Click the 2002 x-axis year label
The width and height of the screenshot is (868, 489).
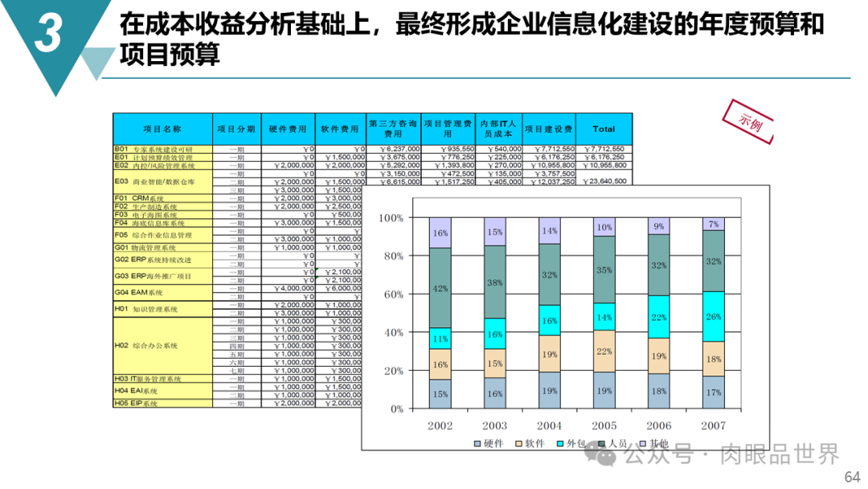point(440,426)
